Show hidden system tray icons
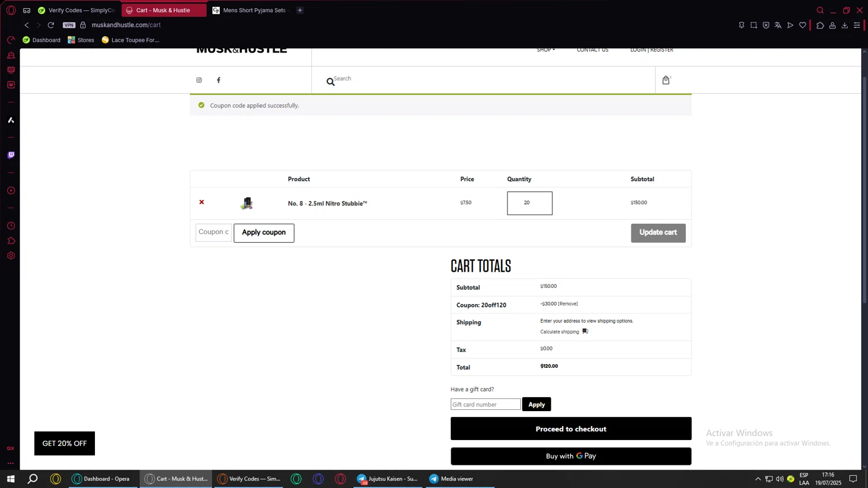Viewport: 868px width, 488px height. [x=757, y=479]
